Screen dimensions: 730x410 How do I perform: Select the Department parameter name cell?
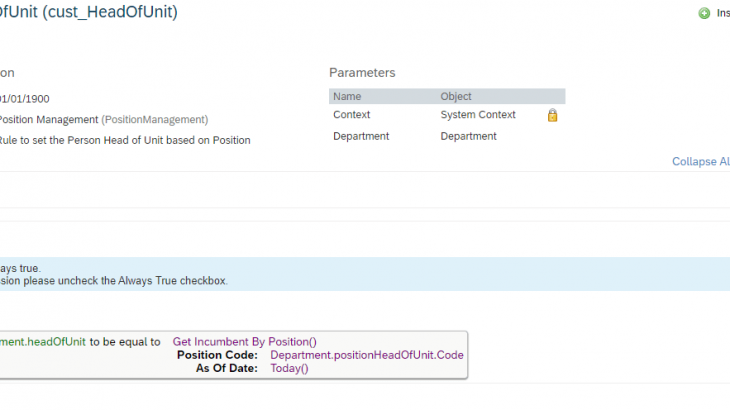[x=361, y=136]
